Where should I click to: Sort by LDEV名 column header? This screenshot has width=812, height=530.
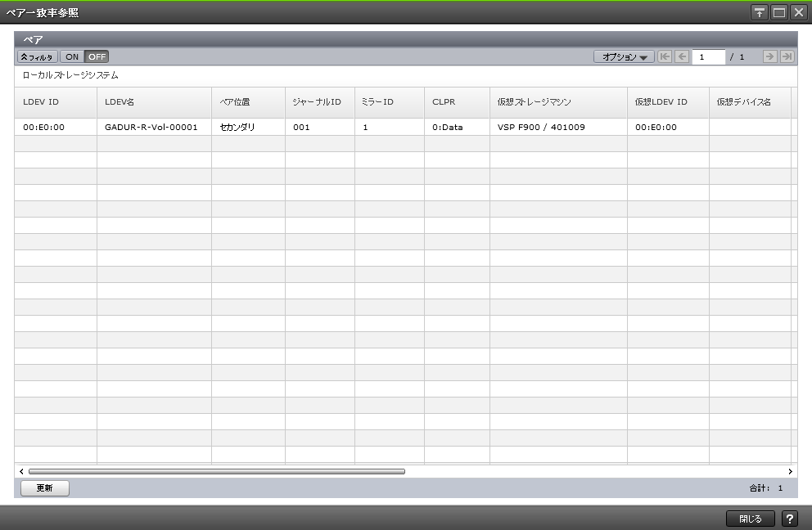(154, 102)
